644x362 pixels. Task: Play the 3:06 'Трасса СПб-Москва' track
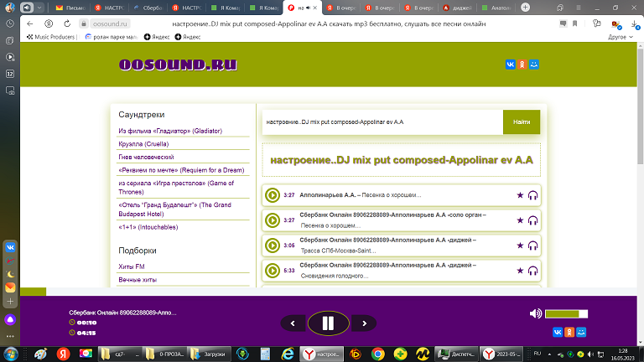(x=273, y=246)
